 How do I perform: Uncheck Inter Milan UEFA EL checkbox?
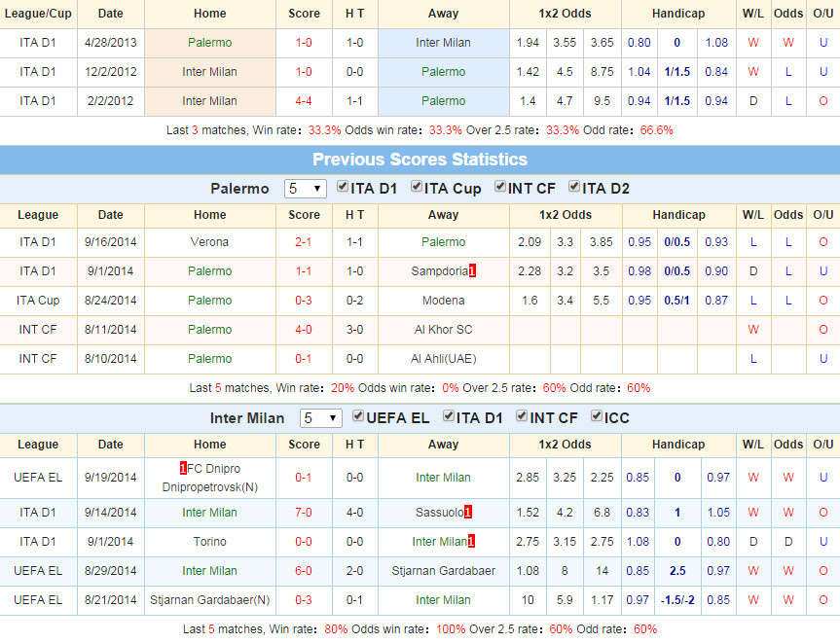click(x=358, y=416)
